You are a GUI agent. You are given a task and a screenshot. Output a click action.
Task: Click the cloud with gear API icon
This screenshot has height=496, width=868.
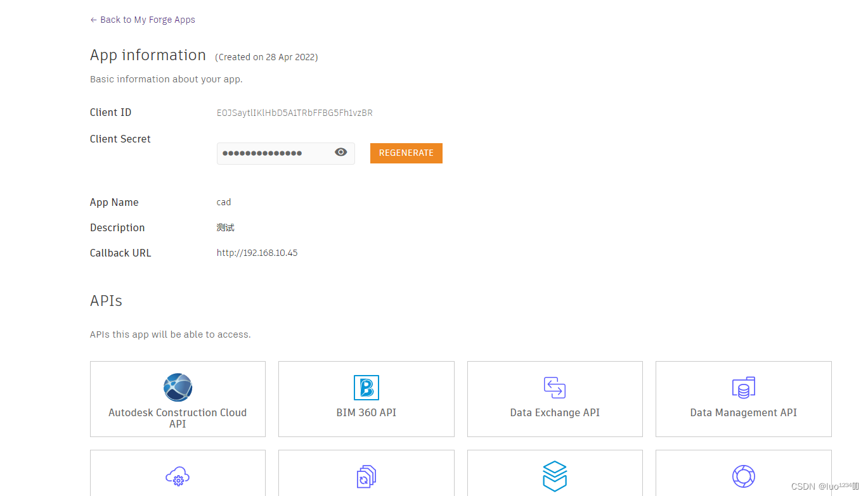coord(178,476)
